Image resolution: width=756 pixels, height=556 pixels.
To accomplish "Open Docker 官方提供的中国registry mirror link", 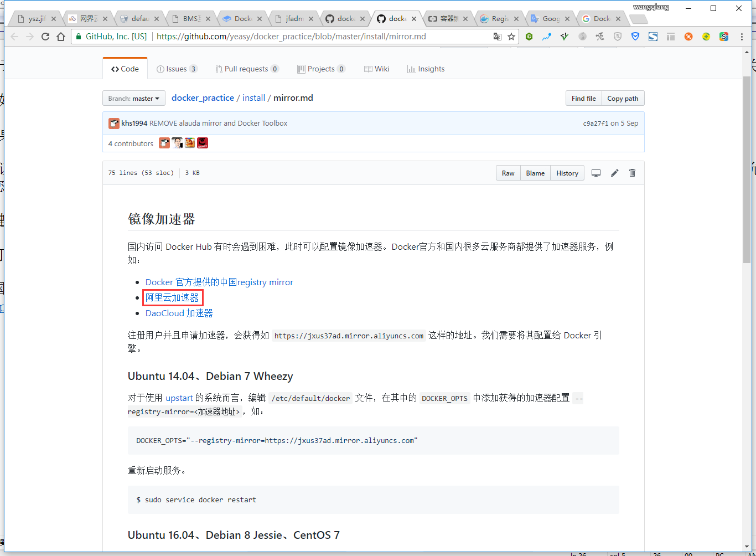I will coord(219,282).
